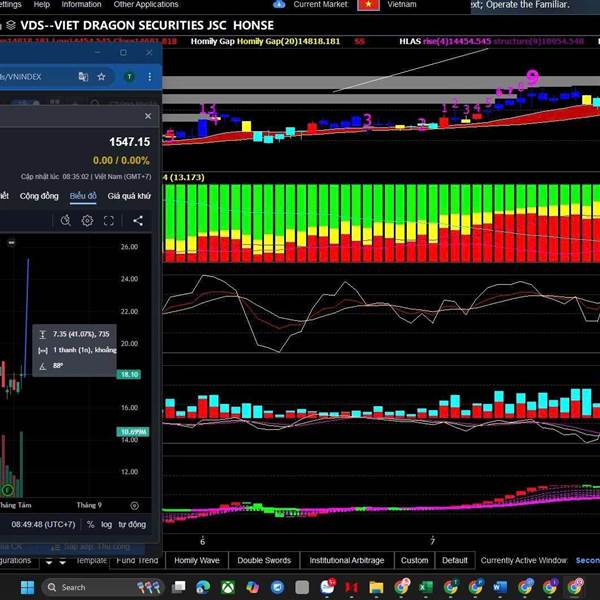Select the Double Swords template
The image size is (600, 600).
point(264,560)
